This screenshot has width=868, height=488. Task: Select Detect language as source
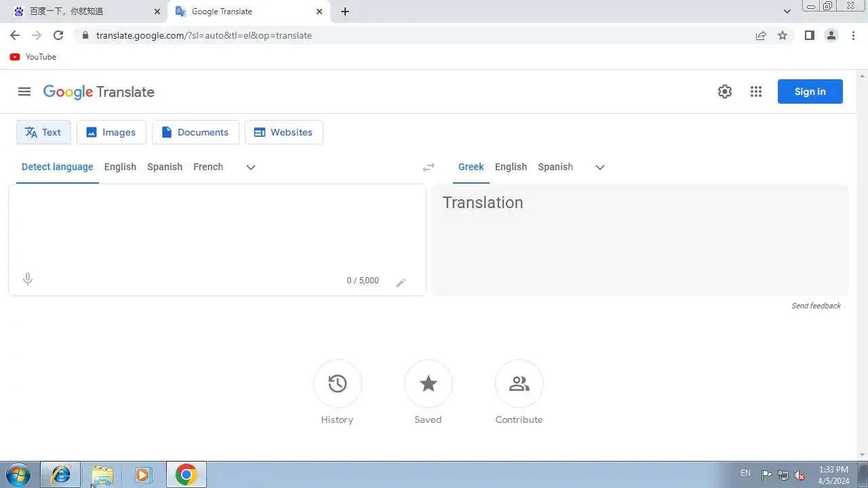[x=58, y=167]
